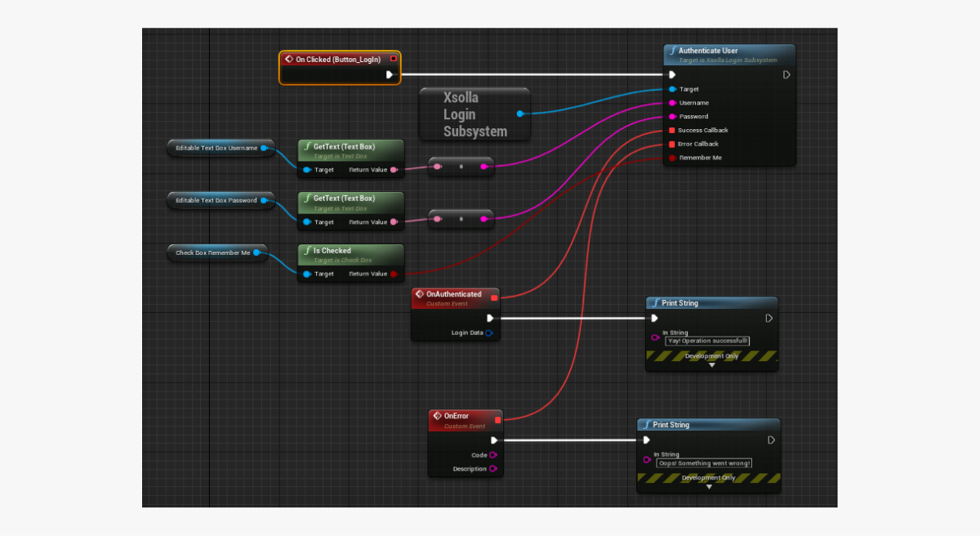The image size is (980, 536).
Task: Select the Editable Text Box Username variable node
Action: (x=216, y=148)
